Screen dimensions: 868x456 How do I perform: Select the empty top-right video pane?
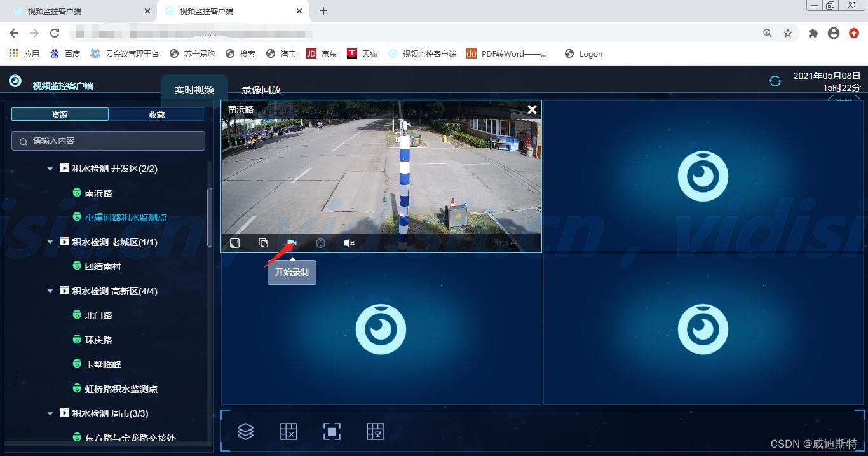702,177
